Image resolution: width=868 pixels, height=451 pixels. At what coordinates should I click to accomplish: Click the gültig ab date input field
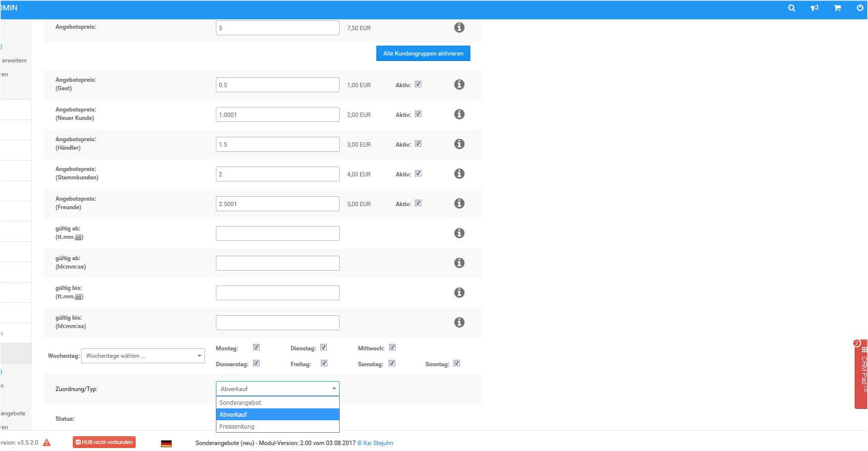click(x=277, y=233)
